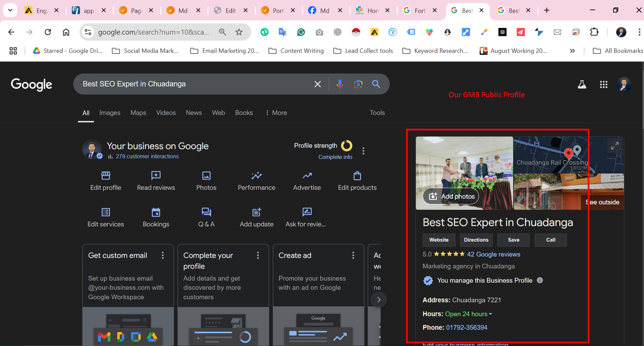Open Google apps grid
Screen dimensions: 644x346
click(604, 84)
